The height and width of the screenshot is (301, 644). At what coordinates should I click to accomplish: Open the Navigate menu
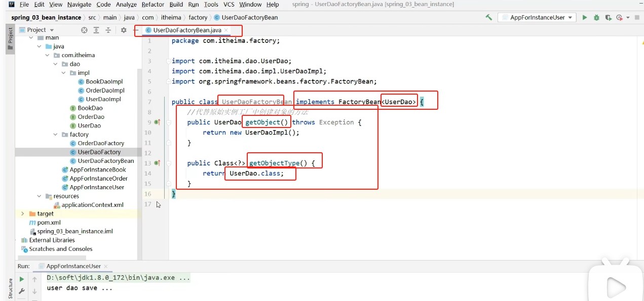pyautogui.click(x=79, y=5)
